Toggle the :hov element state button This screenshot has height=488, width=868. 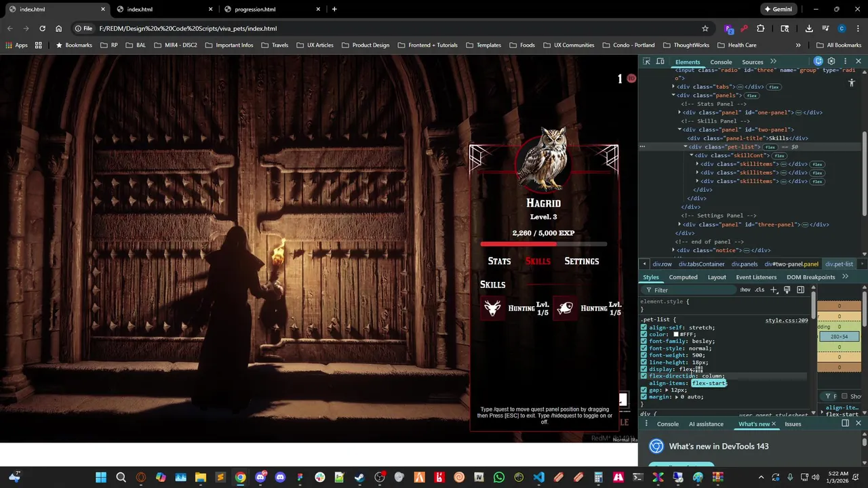pyautogui.click(x=745, y=290)
